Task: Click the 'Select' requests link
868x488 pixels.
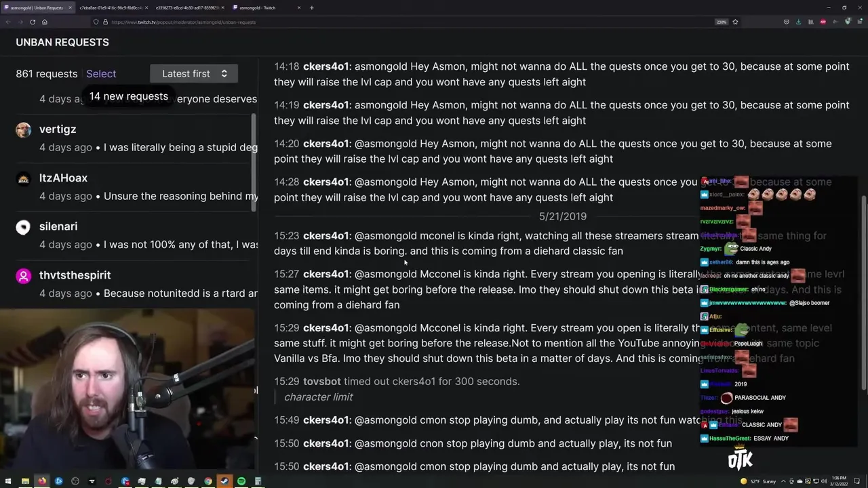Action: 101,74
